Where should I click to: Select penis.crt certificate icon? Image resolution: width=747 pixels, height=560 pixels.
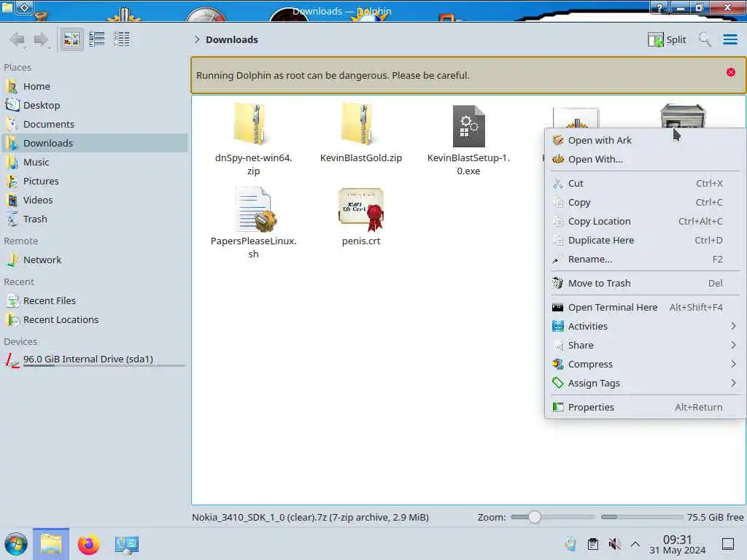click(x=360, y=209)
